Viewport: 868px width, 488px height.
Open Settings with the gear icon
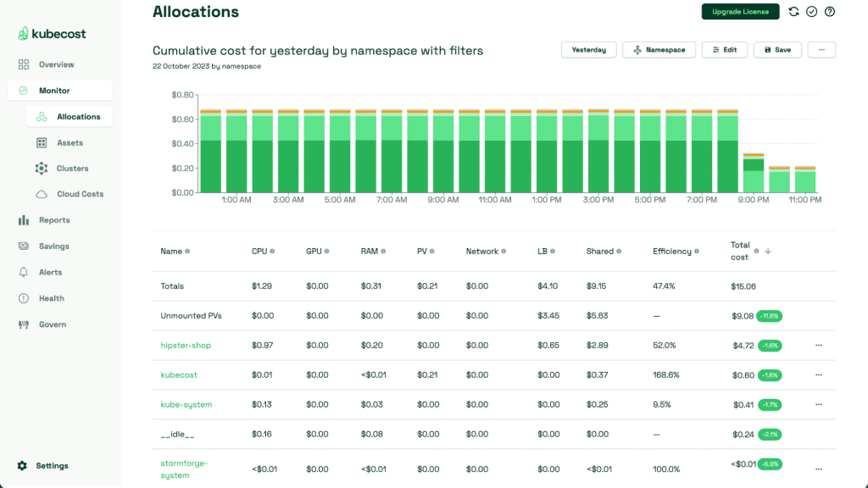tap(22, 466)
